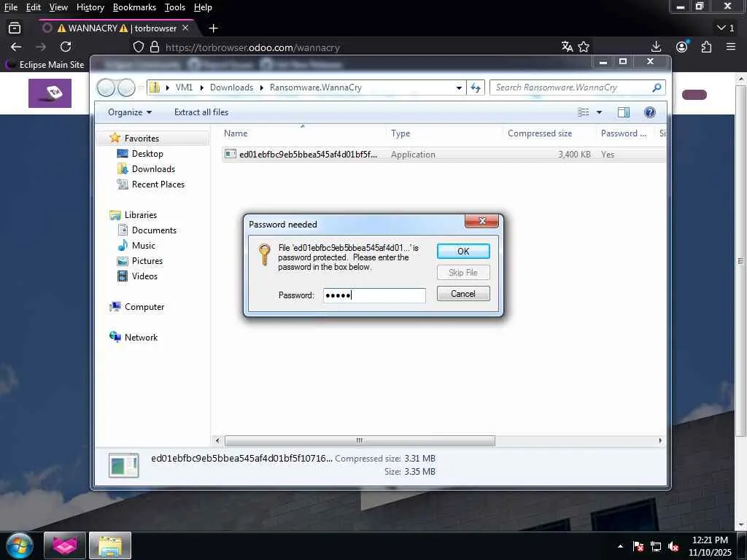Open the browser hamburger menu

pyautogui.click(x=731, y=47)
